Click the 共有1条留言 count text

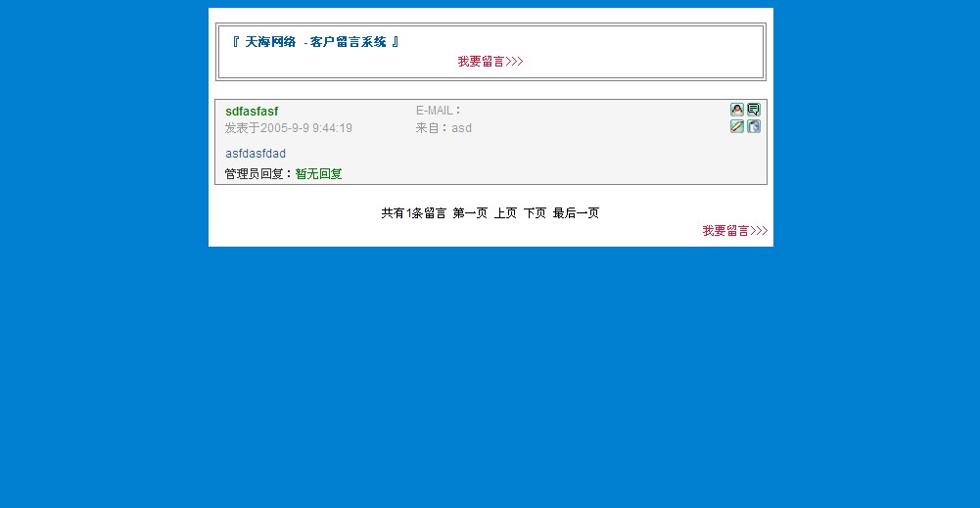click(414, 213)
